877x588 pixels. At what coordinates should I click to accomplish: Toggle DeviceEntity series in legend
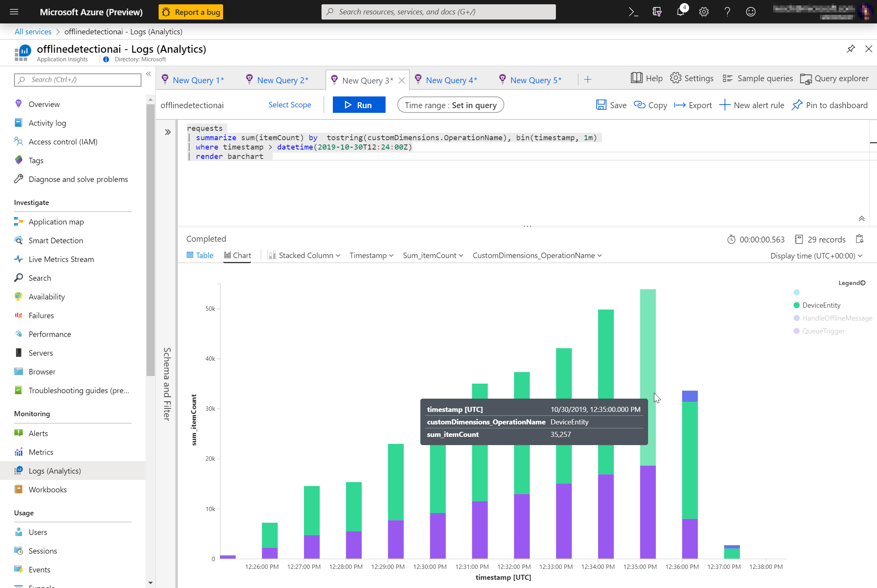[x=821, y=305]
